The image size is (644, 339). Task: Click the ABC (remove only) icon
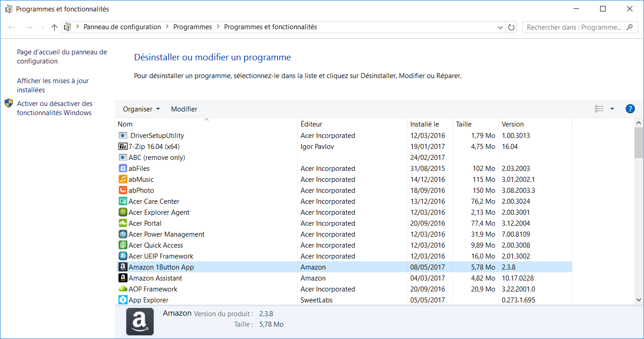pos(123,158)
